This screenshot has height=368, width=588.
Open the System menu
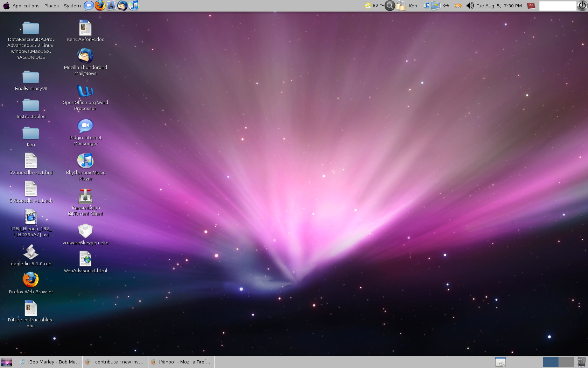point(72,6)
